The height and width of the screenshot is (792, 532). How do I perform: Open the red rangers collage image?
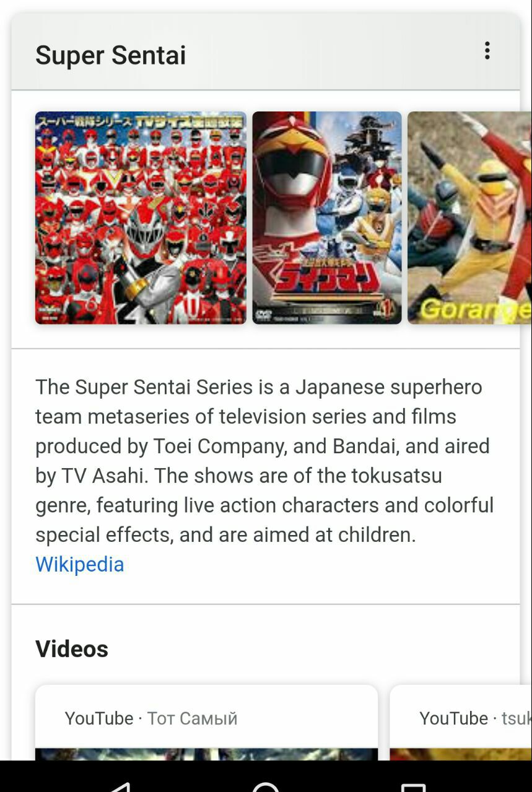141,217
